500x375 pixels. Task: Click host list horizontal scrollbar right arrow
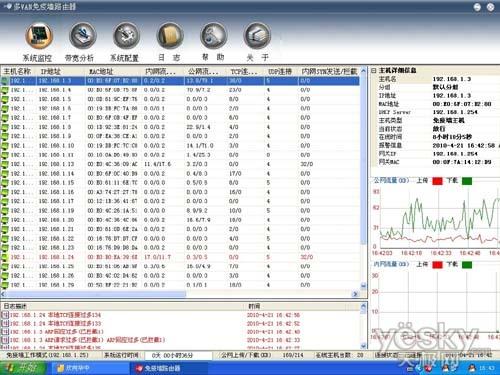click(x=355, y=294)
